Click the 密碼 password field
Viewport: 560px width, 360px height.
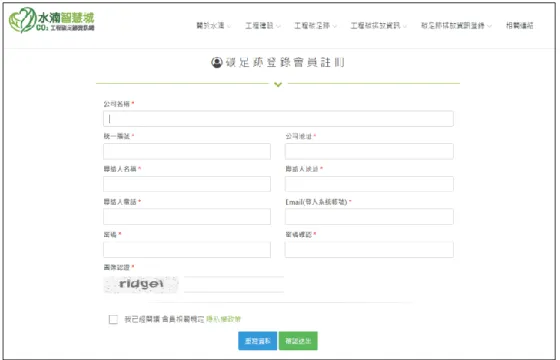tap(187, 250)
